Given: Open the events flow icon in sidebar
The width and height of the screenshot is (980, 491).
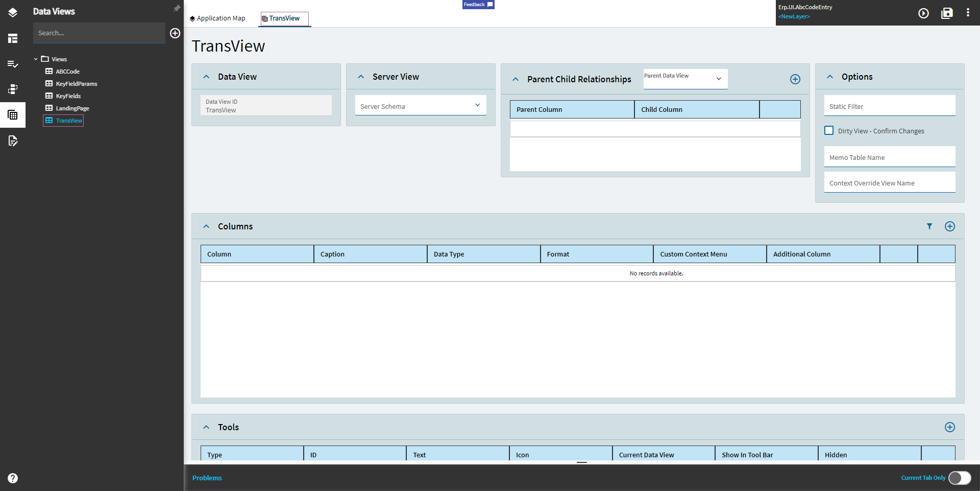Looking at the screenshot, I should point(13,89).
